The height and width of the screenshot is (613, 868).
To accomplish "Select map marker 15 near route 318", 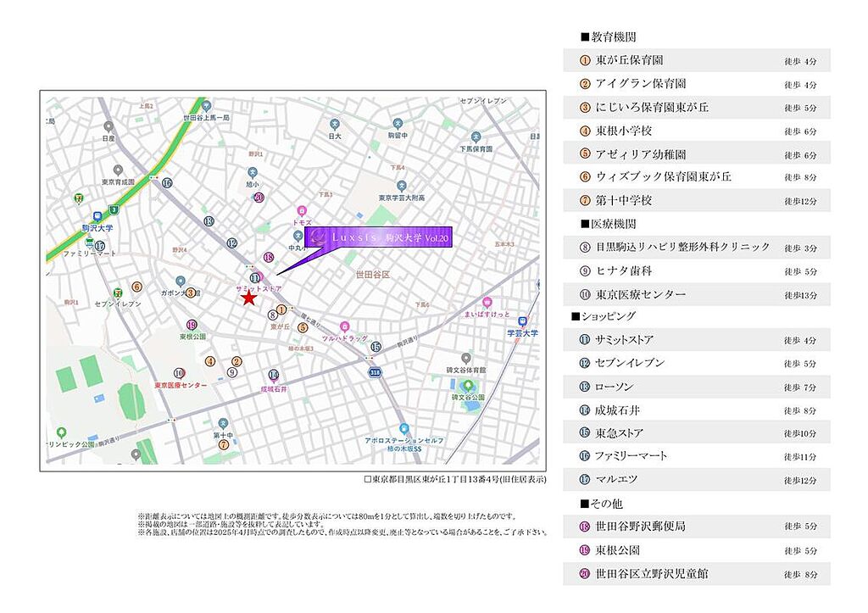I will click(376, 346).
